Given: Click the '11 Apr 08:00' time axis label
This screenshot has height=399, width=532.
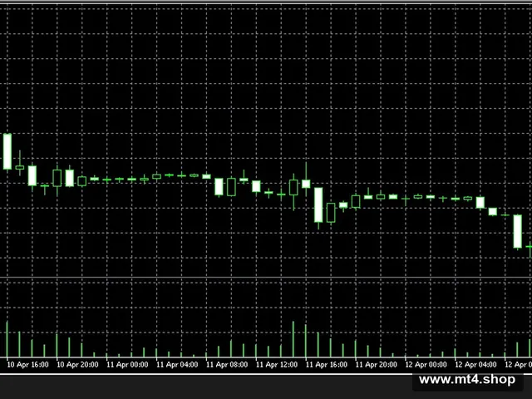Looking at the screenshot, I should [227, 365].
